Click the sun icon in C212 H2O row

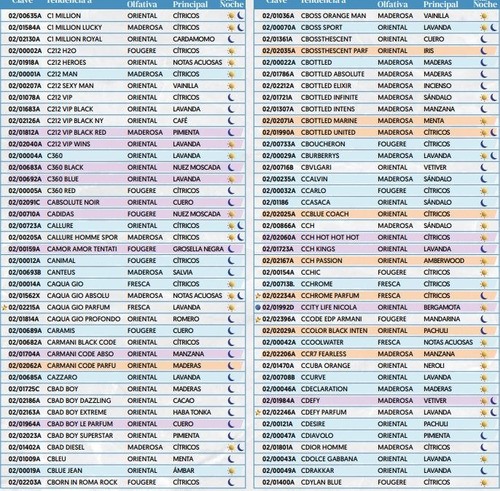(x=231, y=51)
